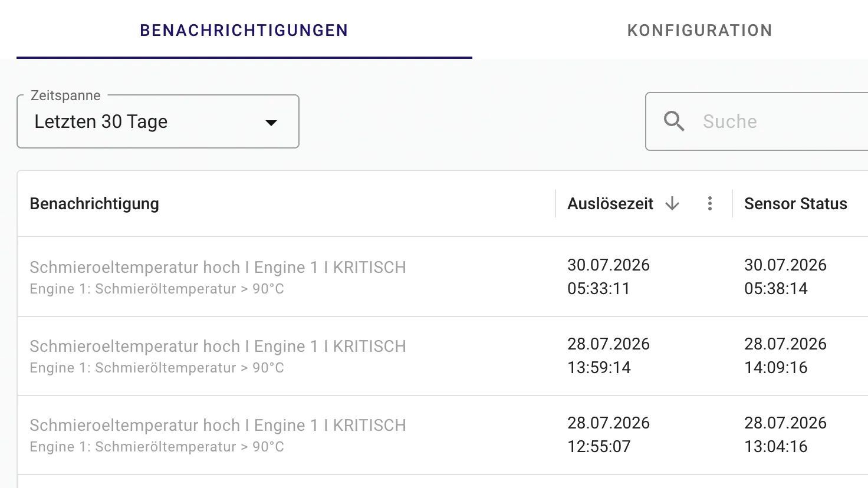Image resolution: width=868 pixels, height=488 pixels.
Task: Open the Letzten 30 Tage selector
Action: pyautogui.click(x=158, y=121)
